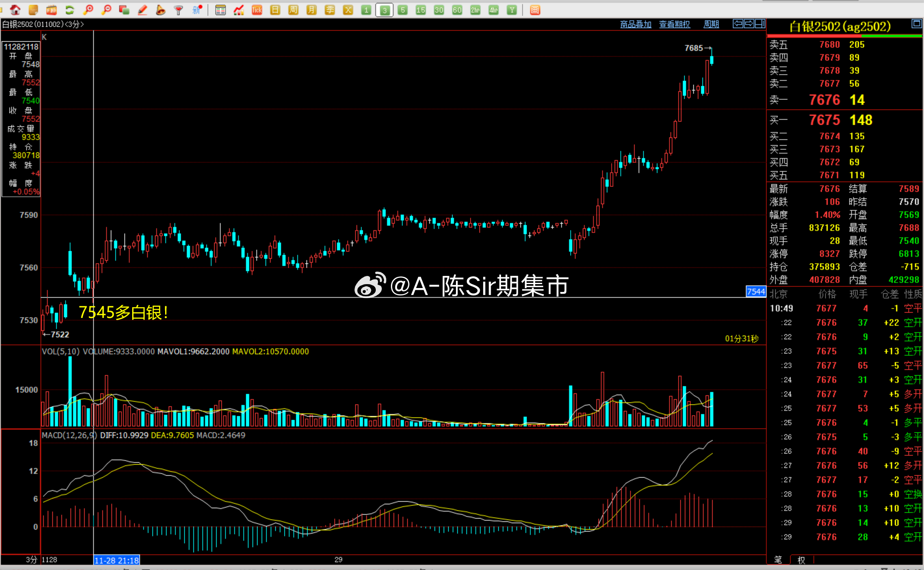Viewport: 924px width, 570px height.
Task: Open 商品叠加 overlay link
Action: [636, 24]
